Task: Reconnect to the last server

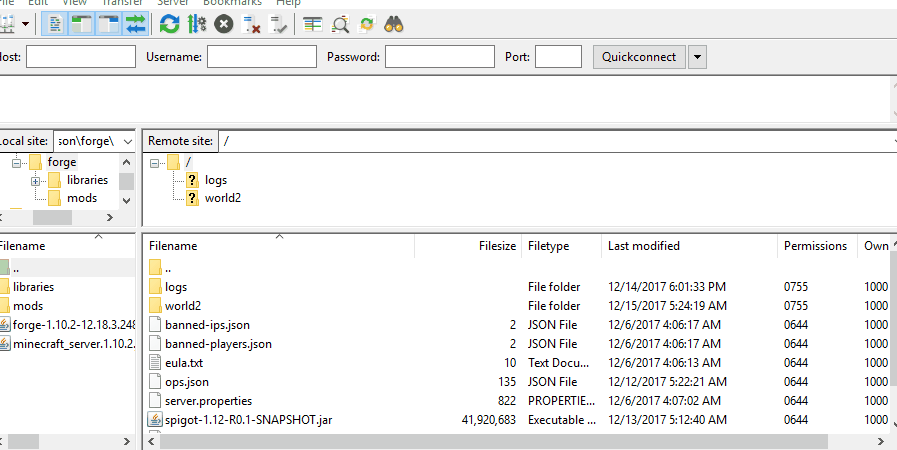Action: 279,24
